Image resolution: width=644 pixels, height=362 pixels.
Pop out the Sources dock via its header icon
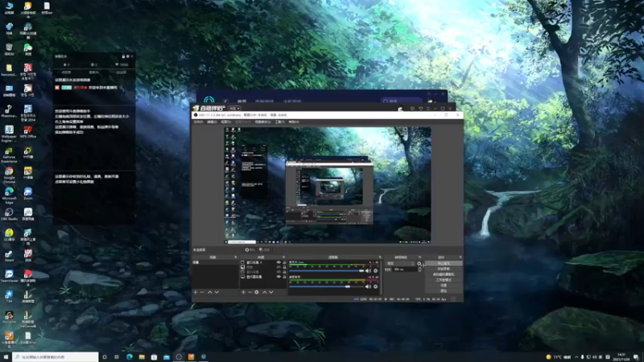284,257
